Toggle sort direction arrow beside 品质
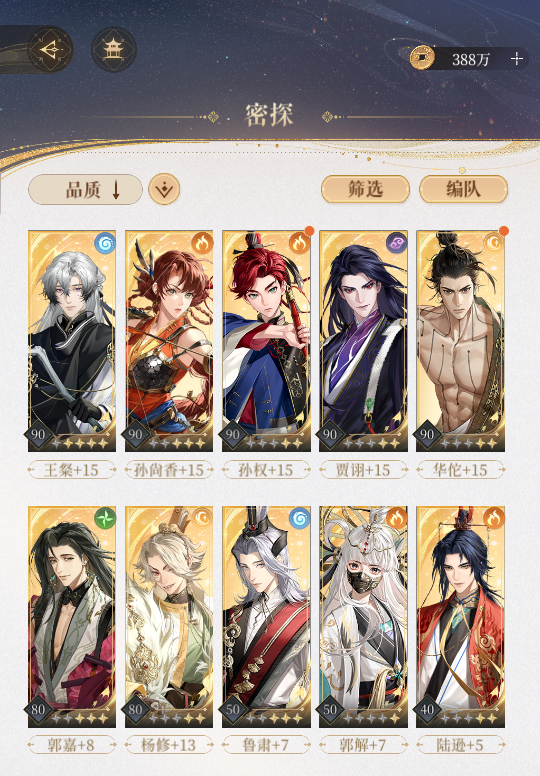Image resolution: width=540 pixels, height=776 pixels. click(116, 190)
